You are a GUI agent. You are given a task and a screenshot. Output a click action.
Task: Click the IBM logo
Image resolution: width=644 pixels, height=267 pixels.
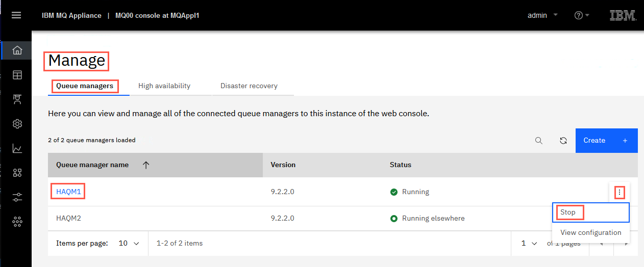point(623,15)
